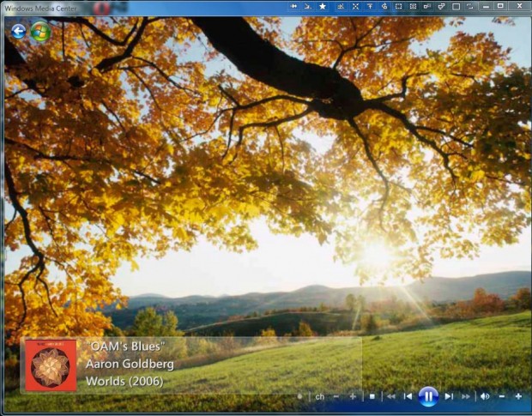The height and width of the screenshot is (416, 532).
Task: Pause the currently playing song
Action: tap(428, 396)
